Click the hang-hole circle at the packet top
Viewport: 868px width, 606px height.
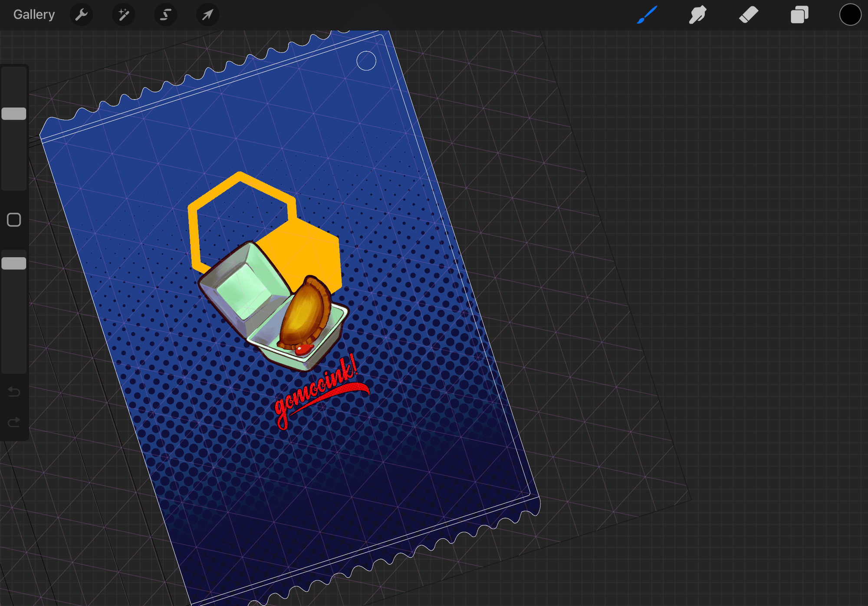(x=366, y=61)
